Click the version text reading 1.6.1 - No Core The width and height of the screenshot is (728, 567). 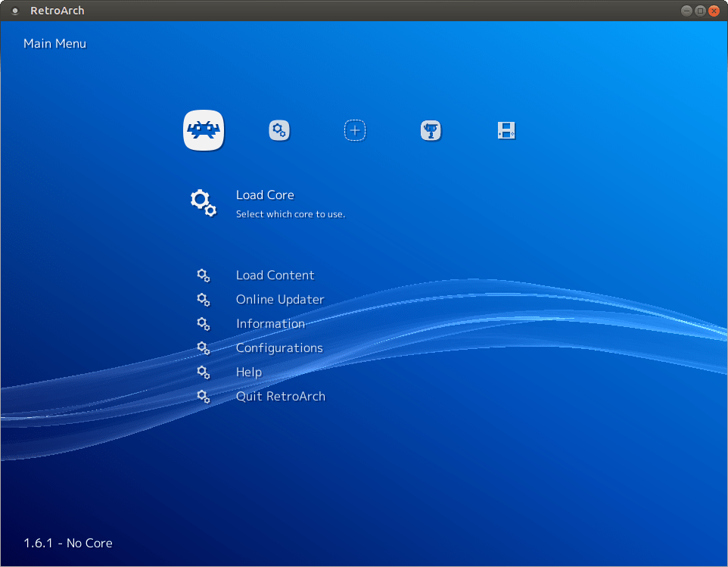pos(67,543)
